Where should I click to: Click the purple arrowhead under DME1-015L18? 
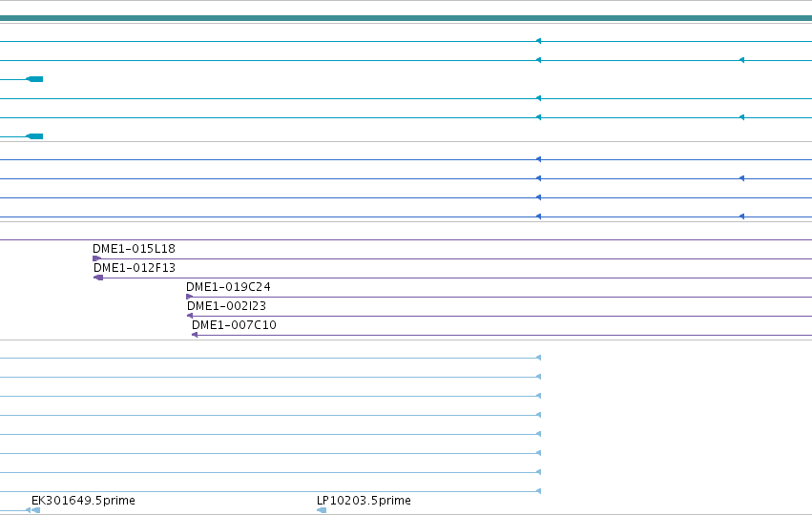click(x=97, y=258)
